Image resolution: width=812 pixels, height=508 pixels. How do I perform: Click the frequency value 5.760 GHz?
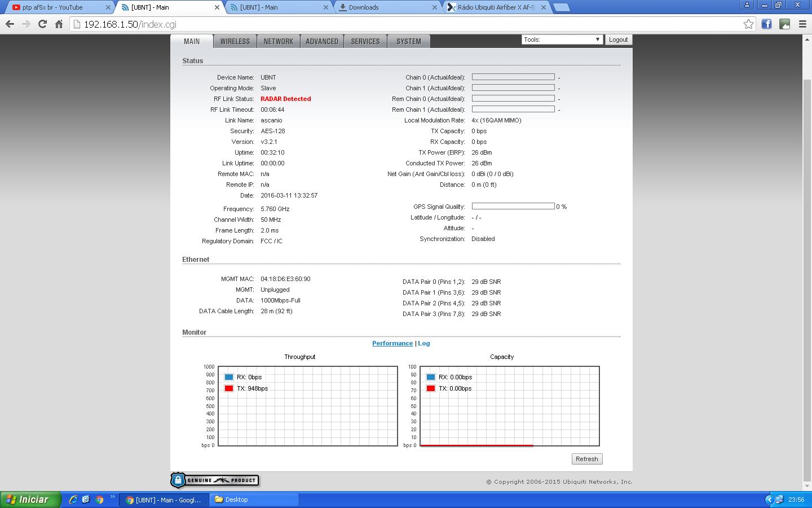[275, 209]
